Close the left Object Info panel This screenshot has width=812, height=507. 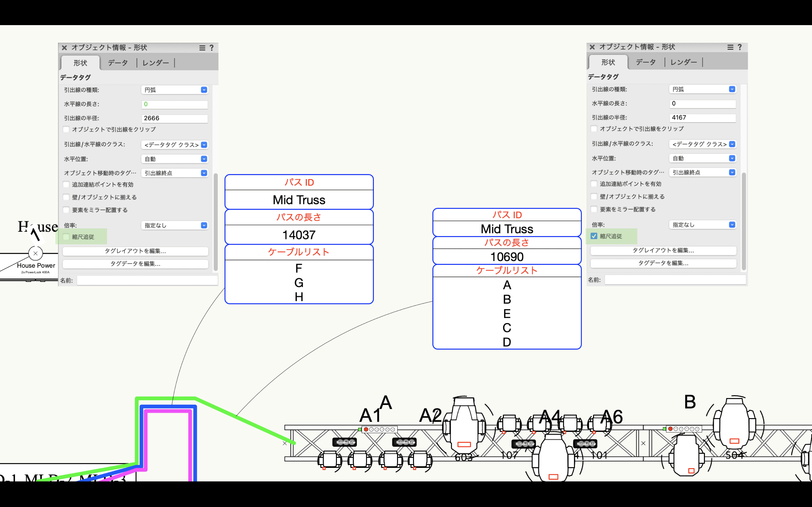pos(65,48)
